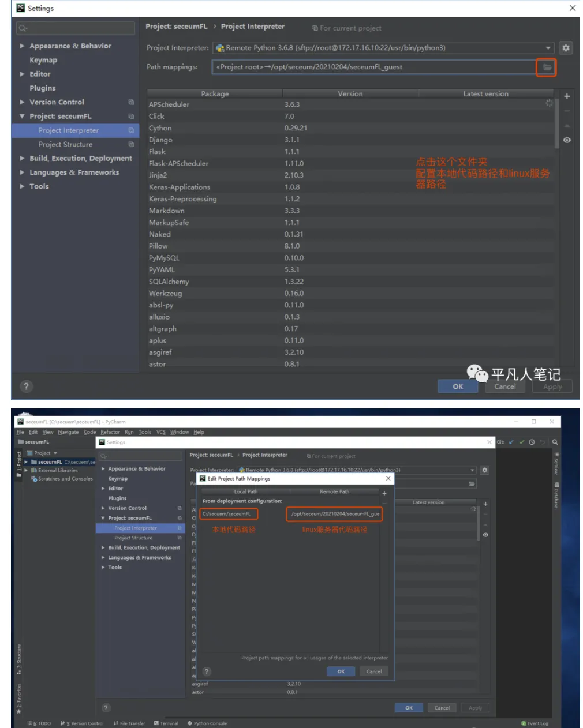The width and height of the screenshot is (583, 728).
Task: Open File menu in PyCharm window
Action: pyautogui.click(x=20, y=432)
